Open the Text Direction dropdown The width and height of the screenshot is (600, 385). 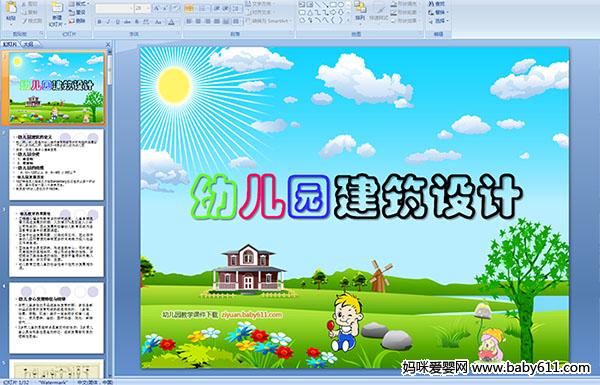point(259,4)
